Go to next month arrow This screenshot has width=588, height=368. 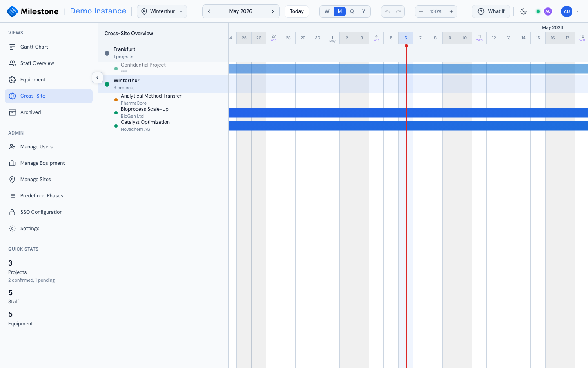pos(273,11)
